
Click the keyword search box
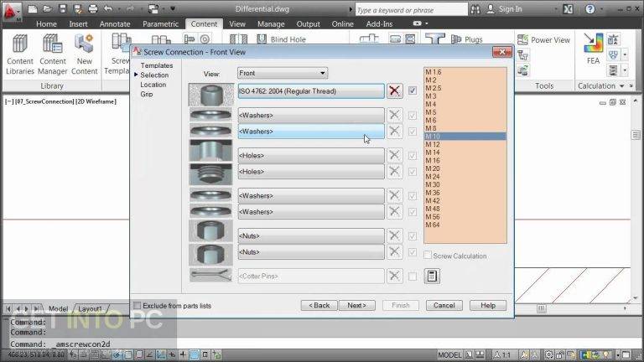coord(411,9)
